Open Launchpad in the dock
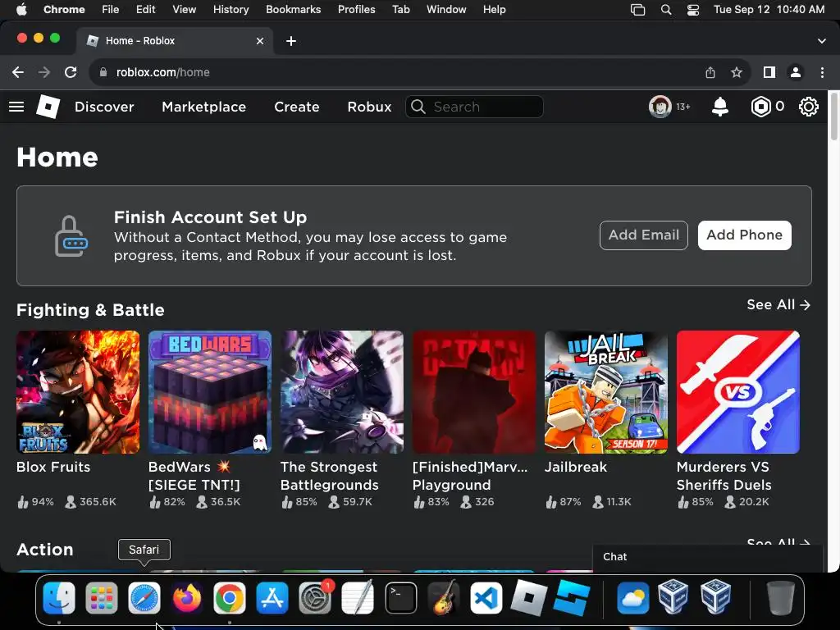This screenshot has height=630, width=840. (x=101, y=597)
